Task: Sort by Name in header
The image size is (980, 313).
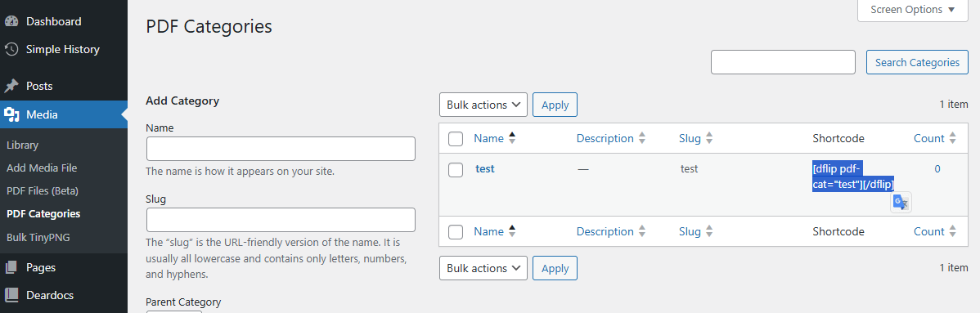Action: click(x=488, y=139)
